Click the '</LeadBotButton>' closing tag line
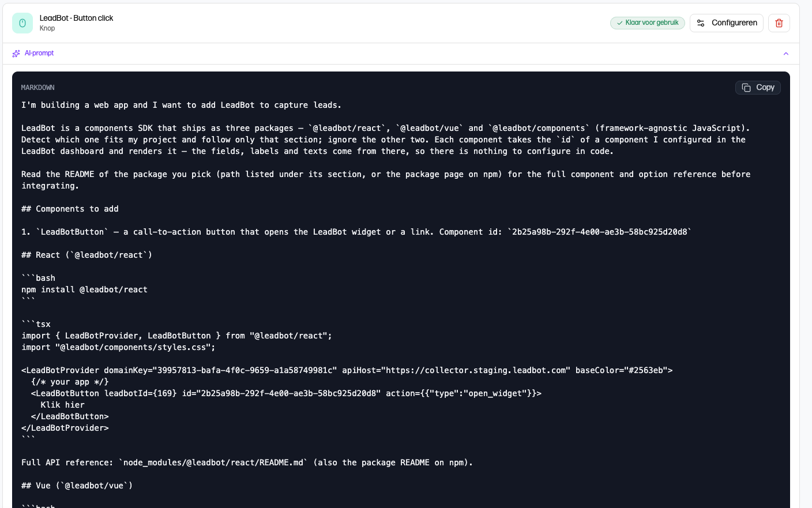The image size is (812, 508). point(70,416)
